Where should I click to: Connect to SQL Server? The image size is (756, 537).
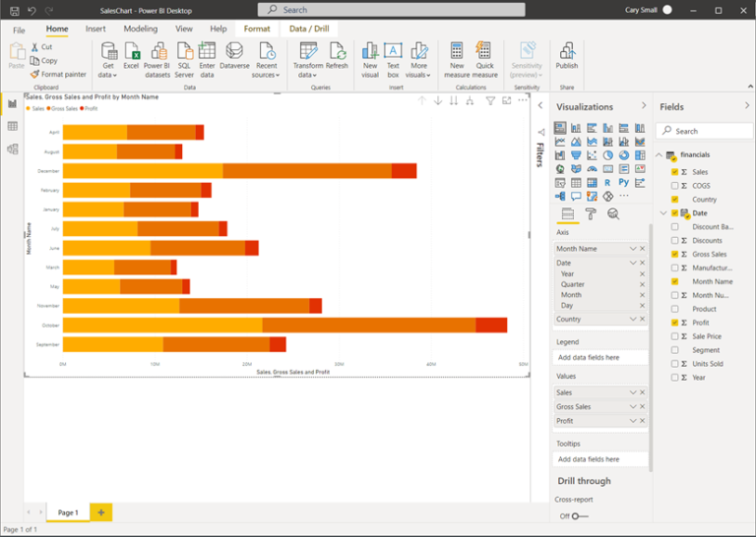184,60
